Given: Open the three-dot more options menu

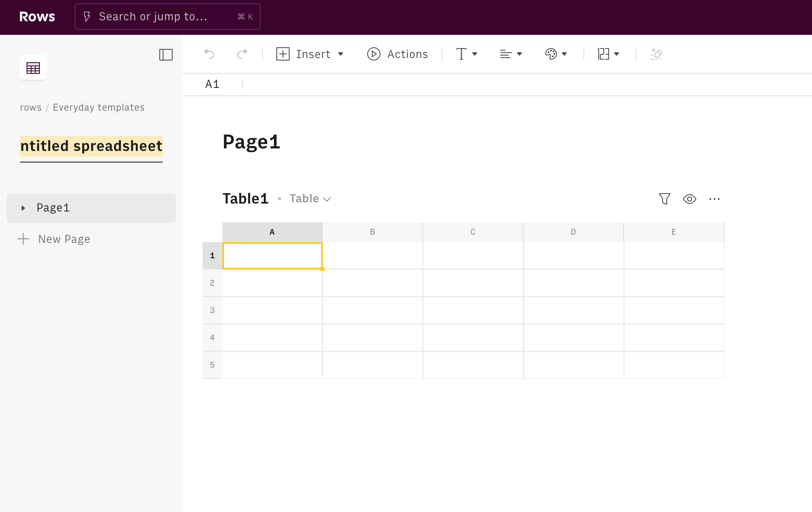Looking at the screenshot, I should (x=714, y=199).
